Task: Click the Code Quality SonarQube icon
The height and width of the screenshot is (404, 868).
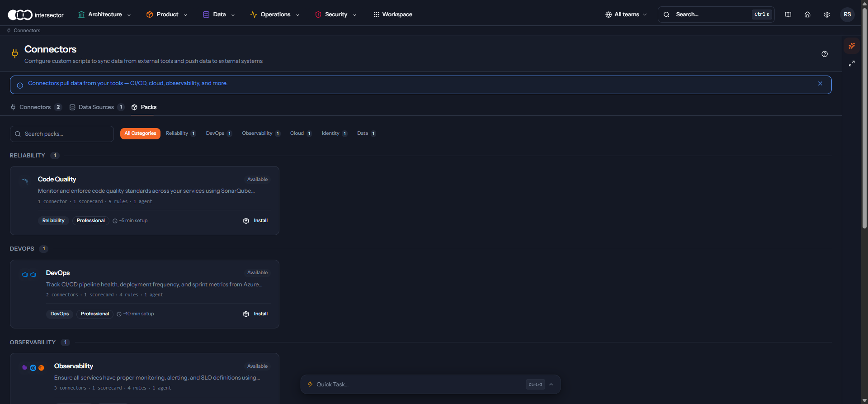Action: 25,181
